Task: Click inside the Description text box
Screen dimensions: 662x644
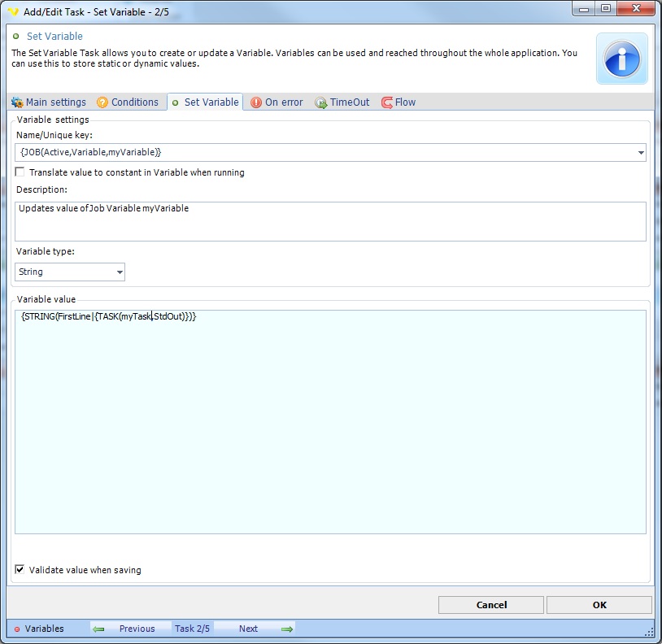Action: pos(330,221)
